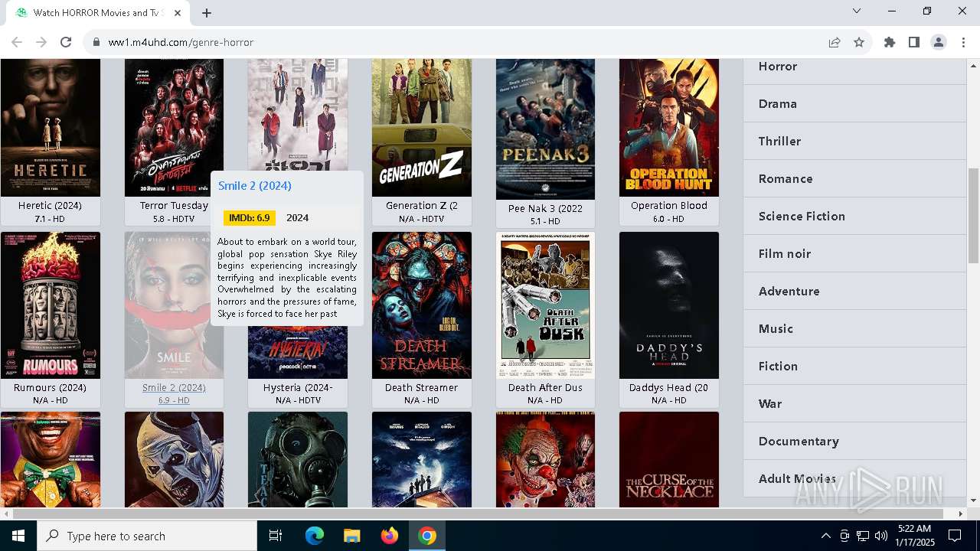This screenshot has height=551, width=980.
Task: Open the Rumours movie poster
Action: pyautogui.click(x=51, y=305)
